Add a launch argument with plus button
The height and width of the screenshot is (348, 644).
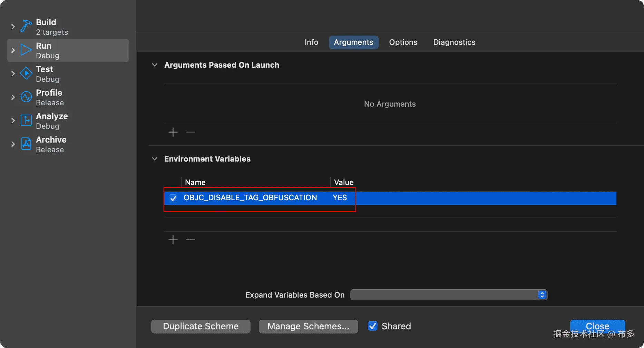[173, 132]
